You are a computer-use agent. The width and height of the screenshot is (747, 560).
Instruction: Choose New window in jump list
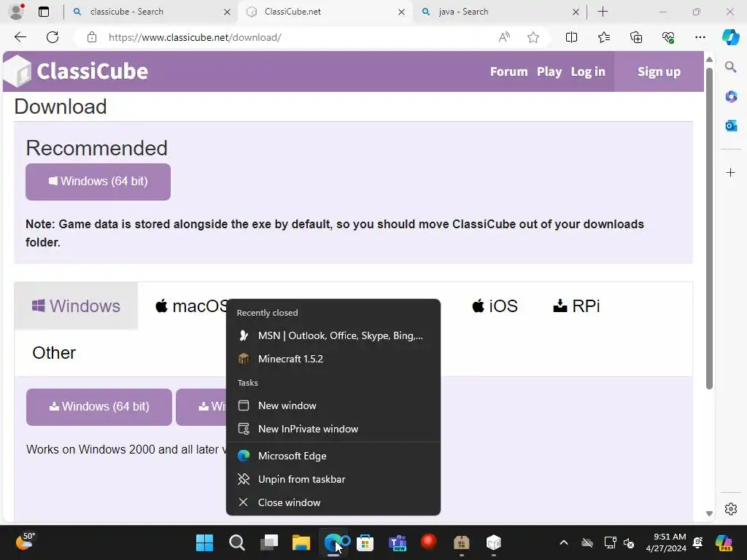(333, 405)
